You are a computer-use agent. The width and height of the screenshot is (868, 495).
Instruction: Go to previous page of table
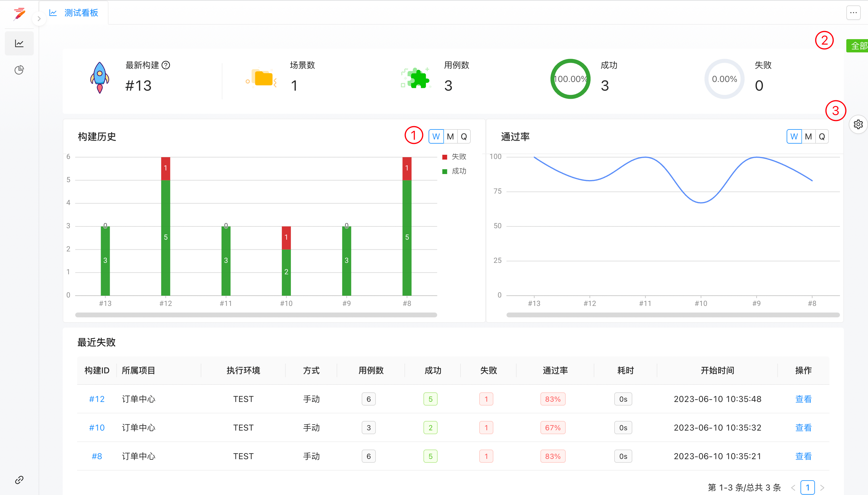(793, 487)
